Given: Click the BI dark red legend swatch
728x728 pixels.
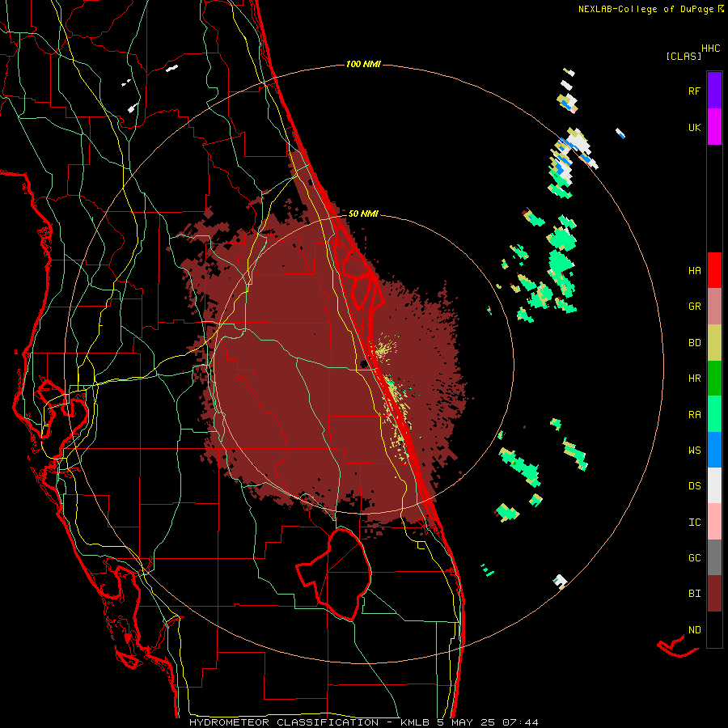Looking at the screenshot, I should (714, 594).
